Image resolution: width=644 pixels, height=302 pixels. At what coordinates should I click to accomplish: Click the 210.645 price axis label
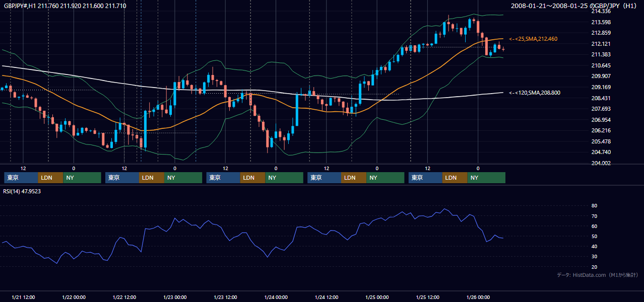(x=601, y=65)
